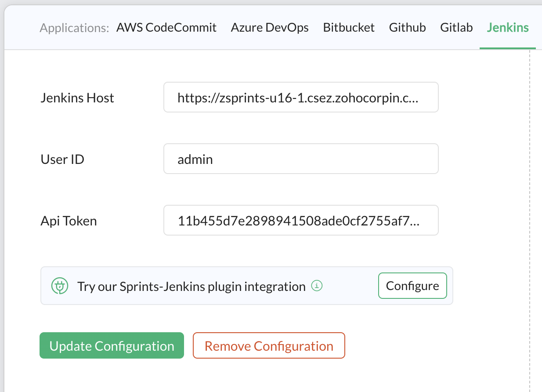Click the Jenkins Host input field

[301, 97]
